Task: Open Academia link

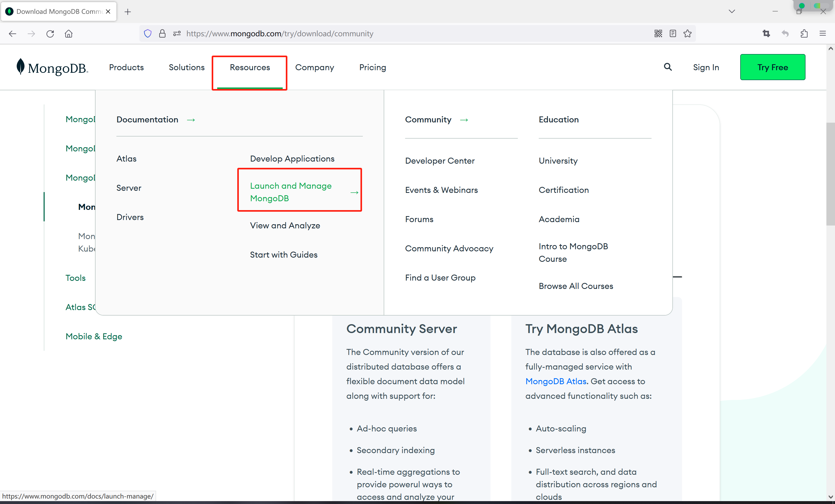Action: tap(559, 219)
